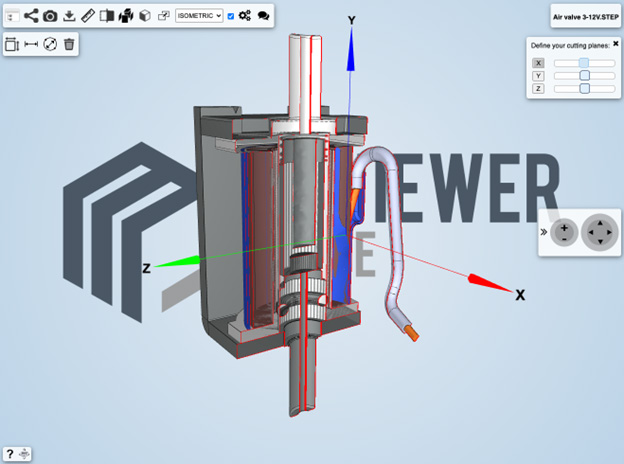Take a screenshot with the camera icon

[x=50, y=16]
